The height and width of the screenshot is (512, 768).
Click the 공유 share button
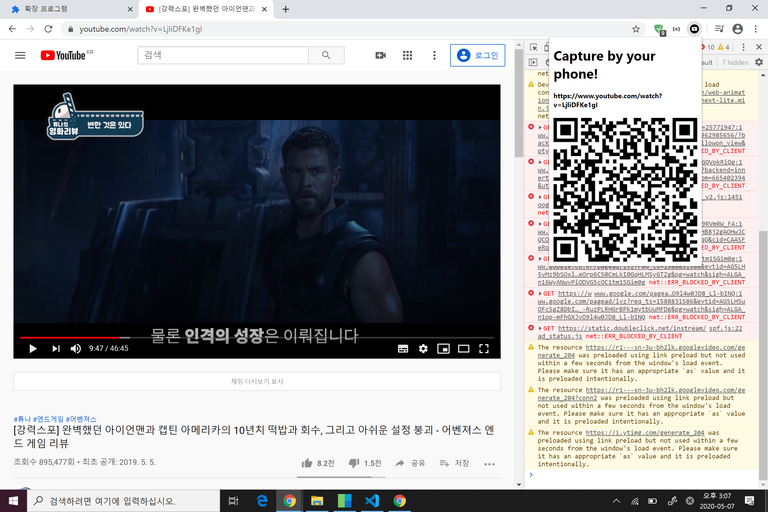click(410, 463)
